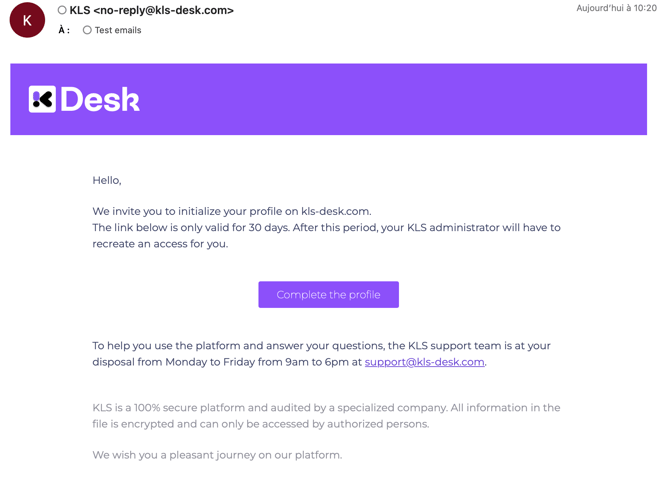Click the round sender avatar with letter K

27,20
